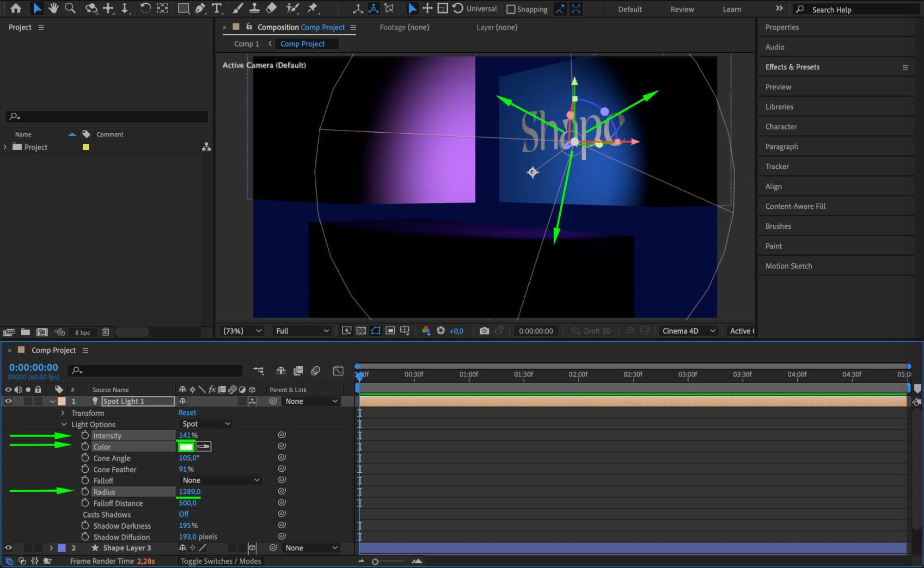Enable the Snapping checkbox

click(x=511, y=9)
